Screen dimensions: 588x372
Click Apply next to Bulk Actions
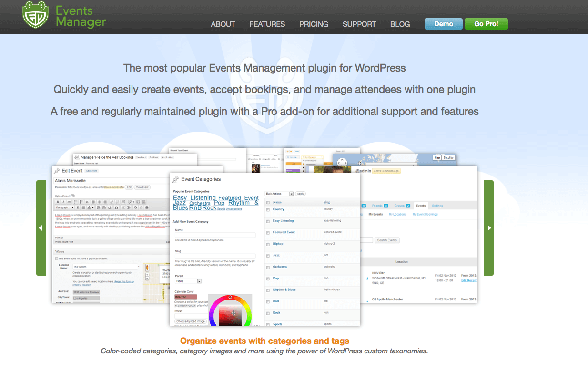[300, 194]
